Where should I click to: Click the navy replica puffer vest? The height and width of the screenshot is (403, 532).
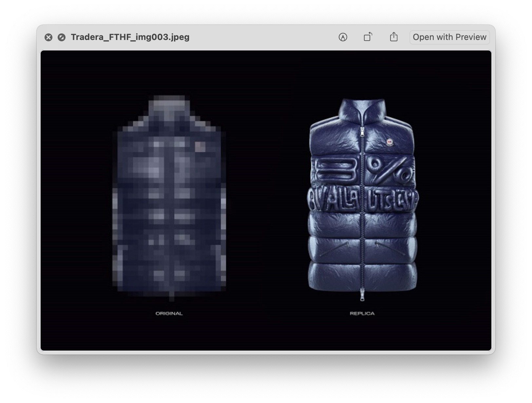click(x=362, y=199)
